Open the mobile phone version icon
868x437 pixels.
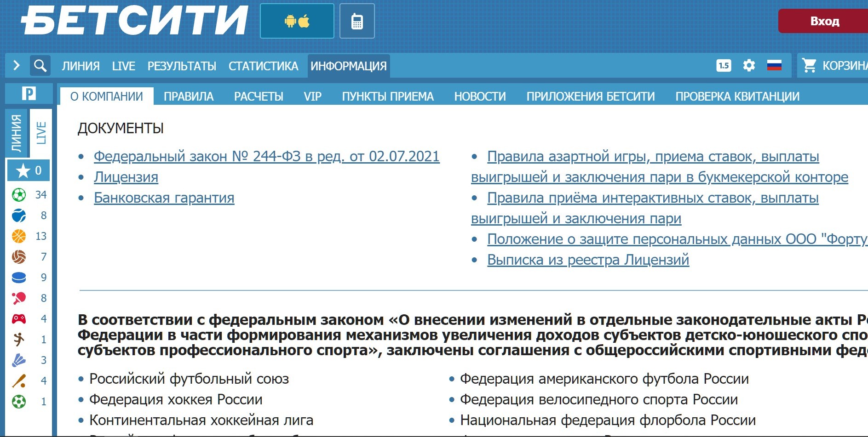(x=357, y=21)
